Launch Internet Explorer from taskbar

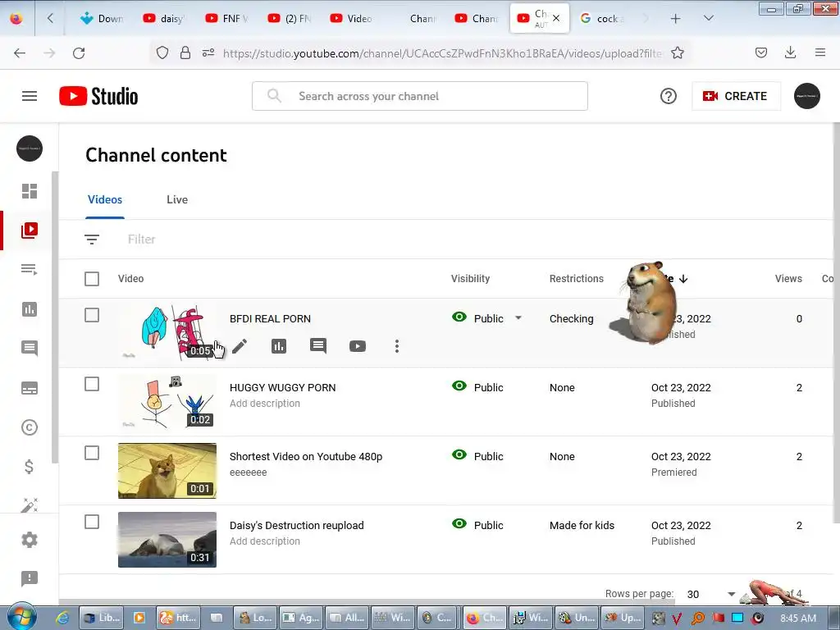pyautogui.click(x=62, y=618)
